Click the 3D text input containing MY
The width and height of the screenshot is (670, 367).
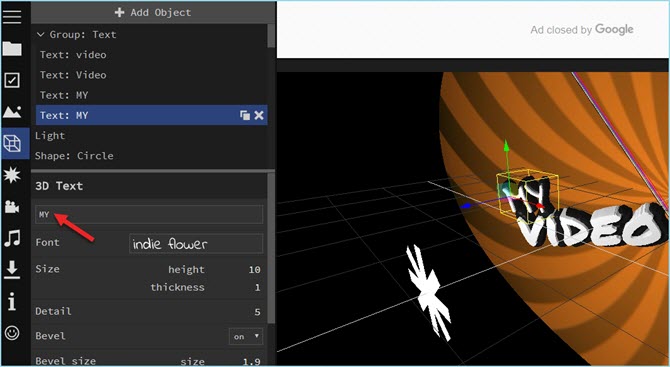click(149, 214)
